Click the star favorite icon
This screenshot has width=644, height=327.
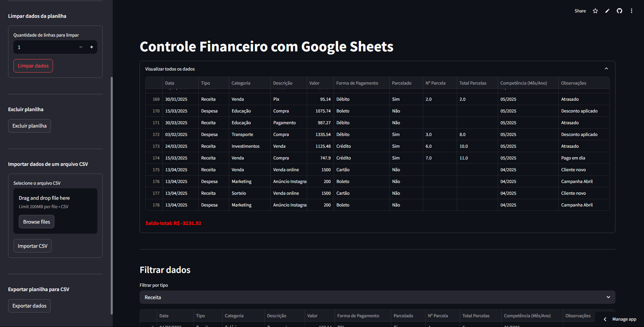(595, 11)
